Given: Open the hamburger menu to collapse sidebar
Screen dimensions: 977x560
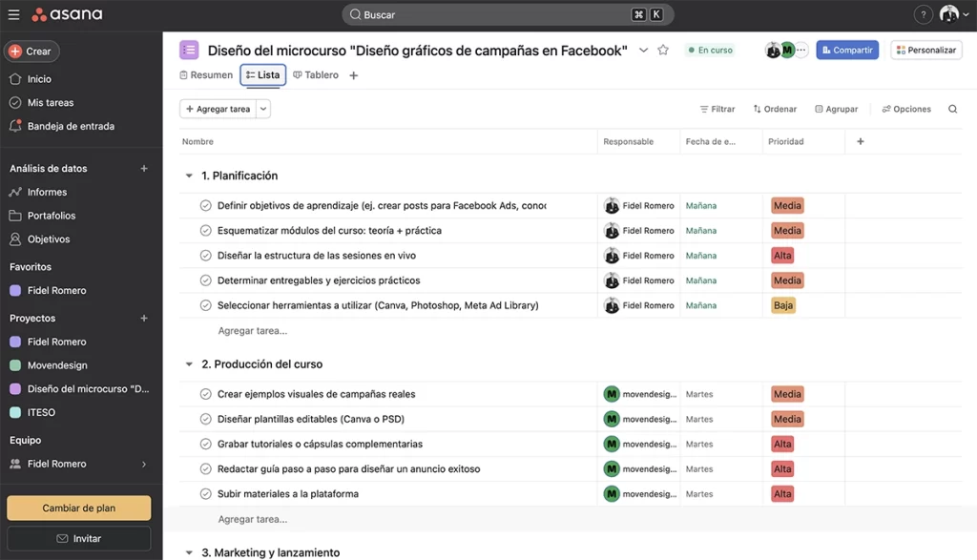Looking at the screenshot, I should pos(13,14).
